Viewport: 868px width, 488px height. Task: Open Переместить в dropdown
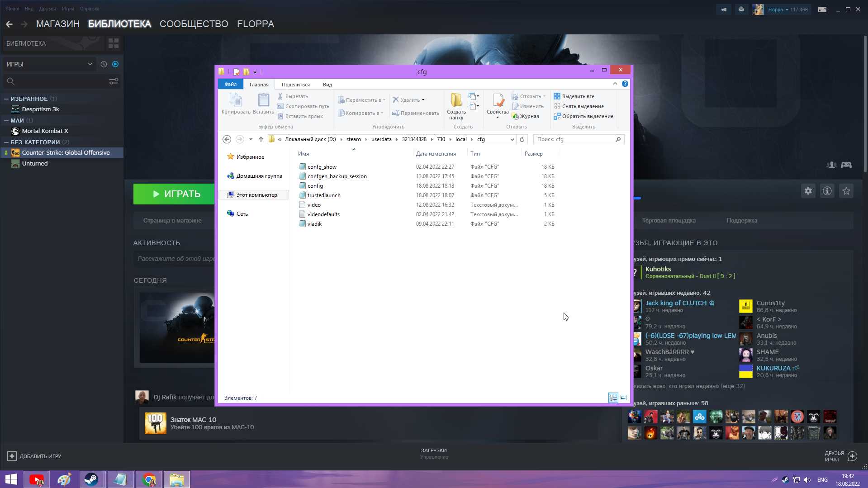click(362, 100)
